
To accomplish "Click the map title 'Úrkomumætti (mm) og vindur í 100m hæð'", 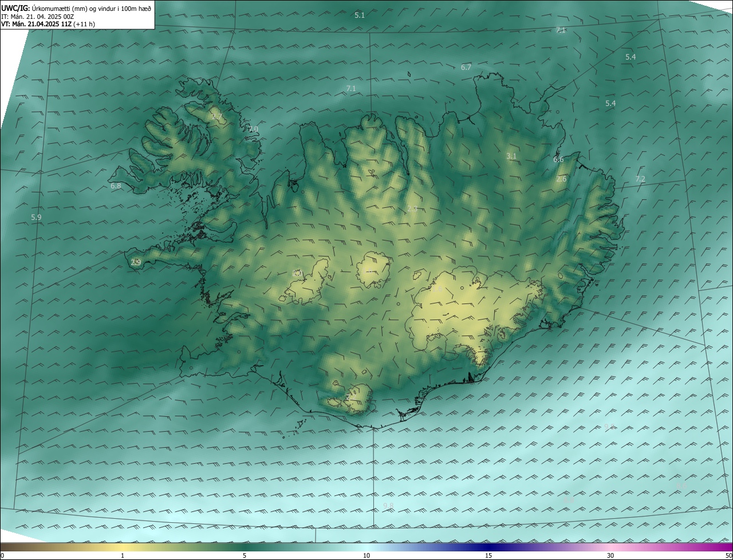I will click(x=90, y=9).
